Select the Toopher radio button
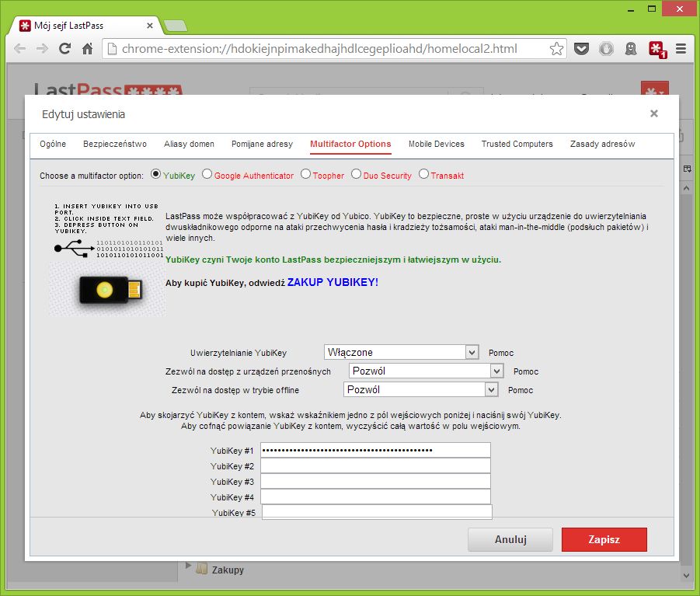The width and height of the screenshot is (700, 596). pos(305,174)
